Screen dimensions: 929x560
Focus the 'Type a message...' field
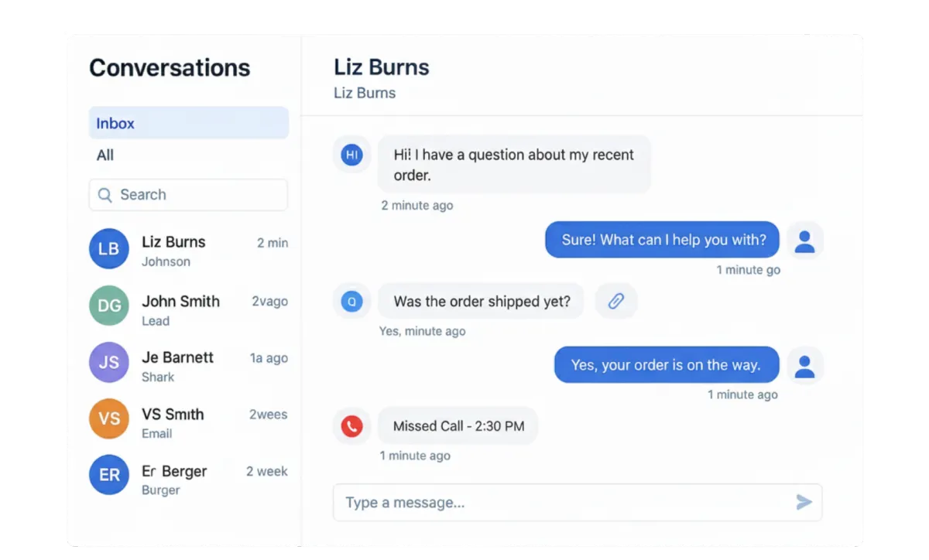(x=578, y=503)
